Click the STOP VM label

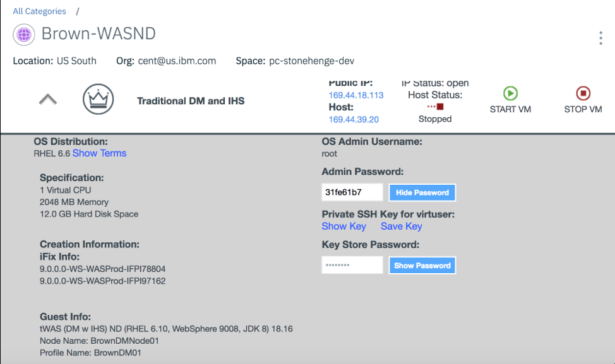[x=583, y=109]
